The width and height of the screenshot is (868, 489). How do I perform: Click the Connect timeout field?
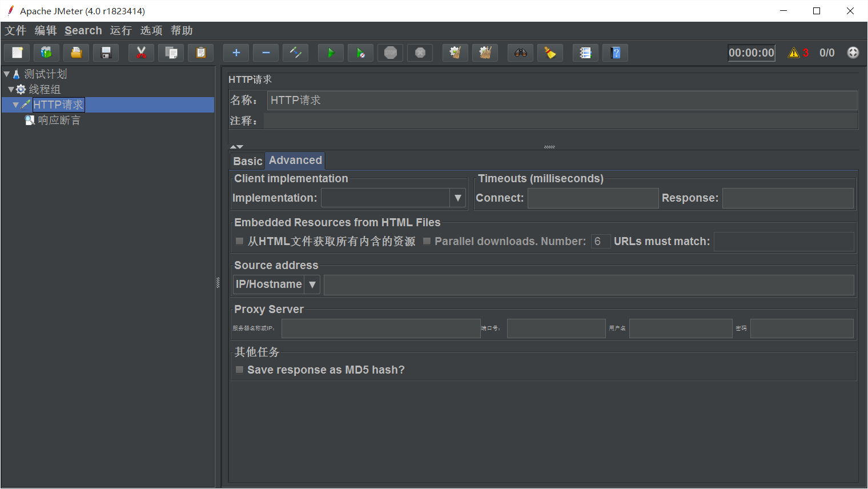tap(593, 198)
